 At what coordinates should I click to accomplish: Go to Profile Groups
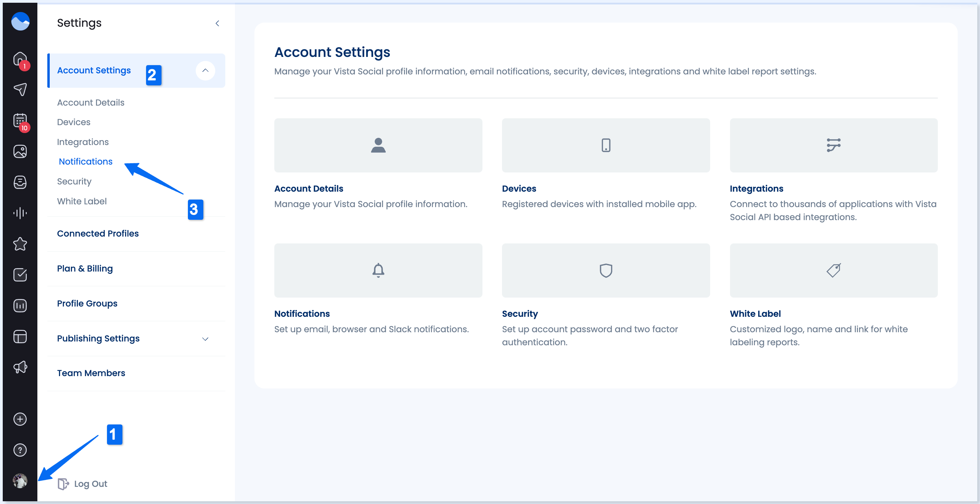tap(87, 303)
